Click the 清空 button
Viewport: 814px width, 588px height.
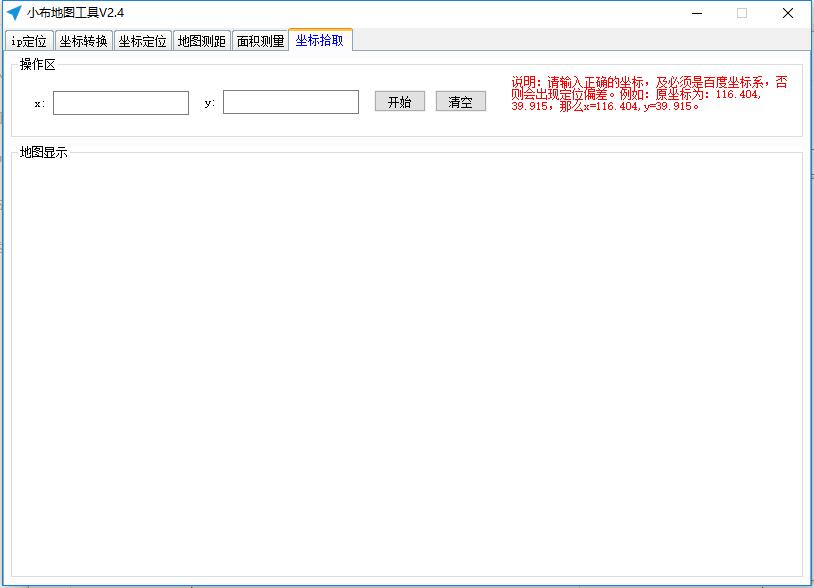click(460, 101)
